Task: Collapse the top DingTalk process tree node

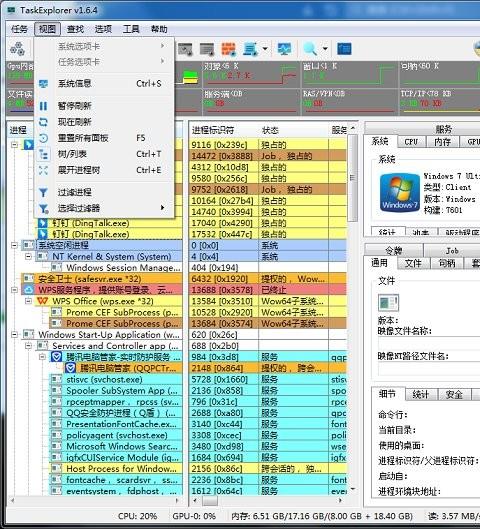Action: tap(15, 145)
